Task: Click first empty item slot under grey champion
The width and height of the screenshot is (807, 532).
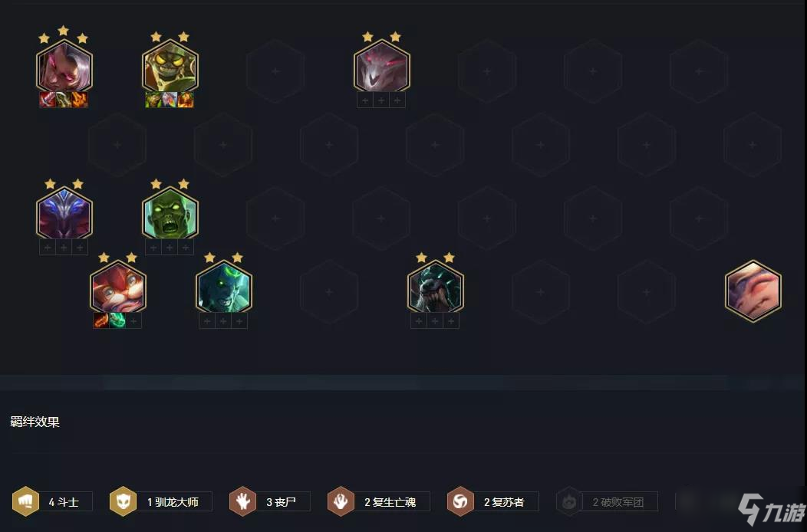Action: tap(365, 100)
